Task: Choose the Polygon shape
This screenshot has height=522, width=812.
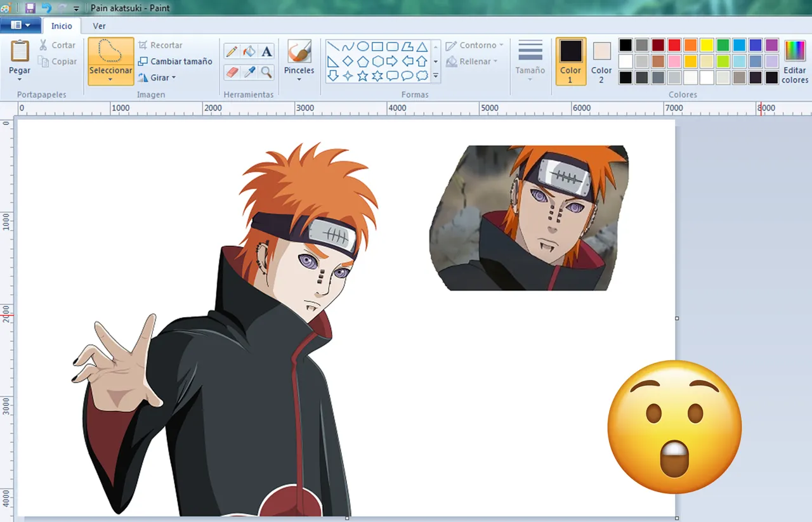Action: coord(407,47)
